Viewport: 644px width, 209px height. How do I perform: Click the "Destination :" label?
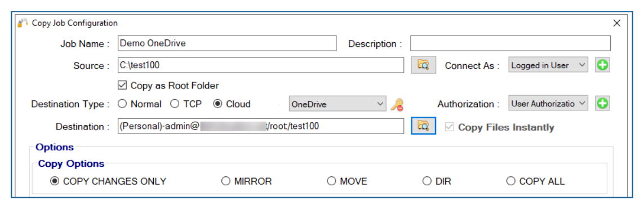click(83, 127)
